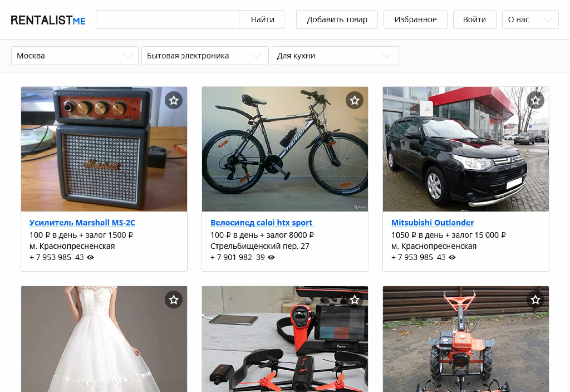Favorite the drone listing using its star
570x392 pixels.
click(354, 300)
